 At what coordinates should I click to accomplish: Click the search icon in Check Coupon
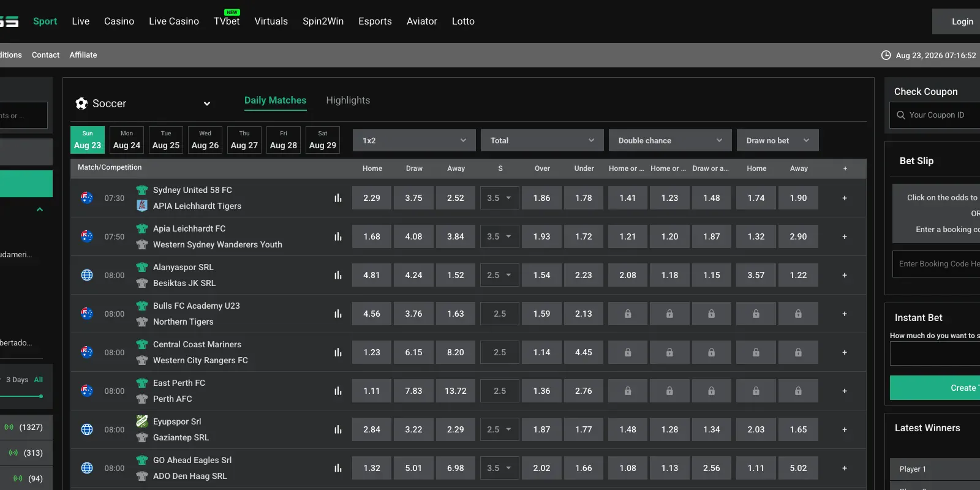point(900,115)
